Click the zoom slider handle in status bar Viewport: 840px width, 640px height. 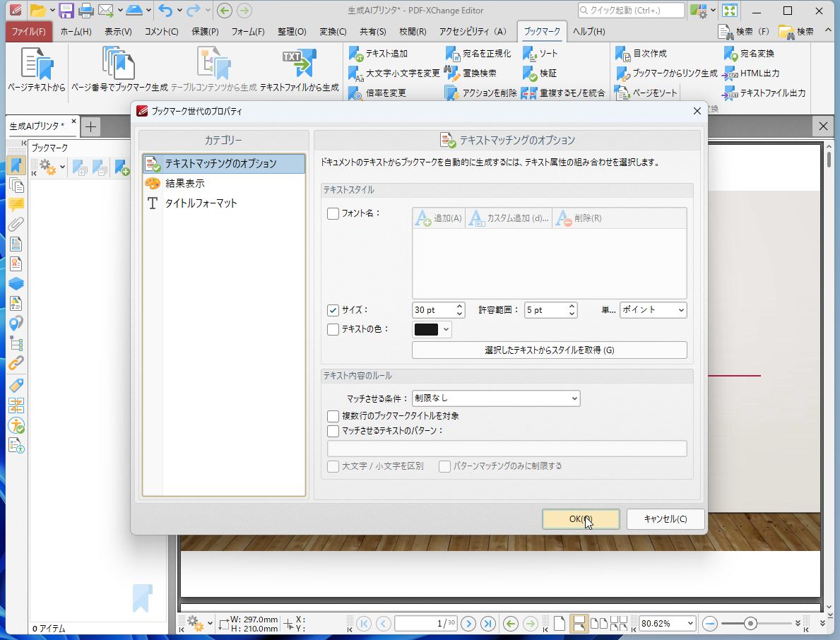tap(750, 623)
